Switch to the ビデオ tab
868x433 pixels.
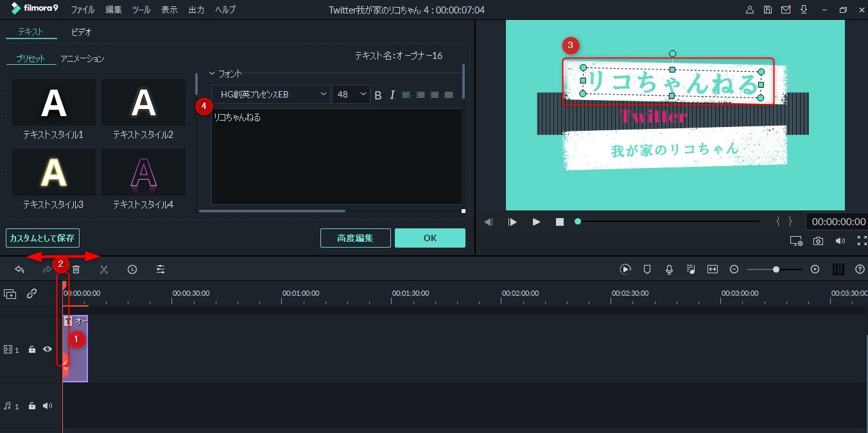(x=82, y=31)
